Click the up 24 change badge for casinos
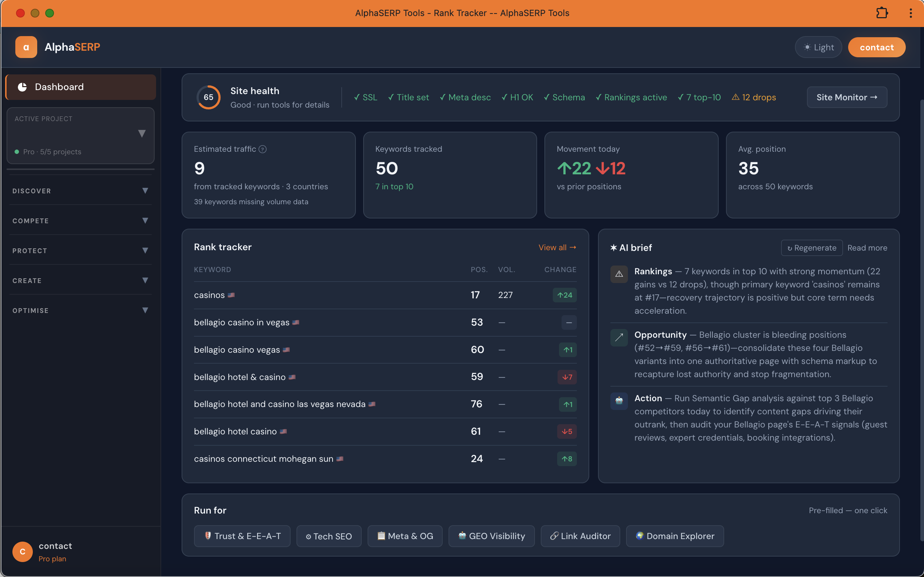This screenshot has height=577, width=924. point(564,295)
